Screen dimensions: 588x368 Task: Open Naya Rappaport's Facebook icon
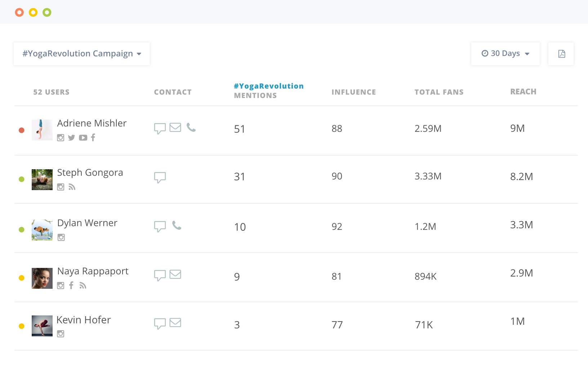point(71,286)
